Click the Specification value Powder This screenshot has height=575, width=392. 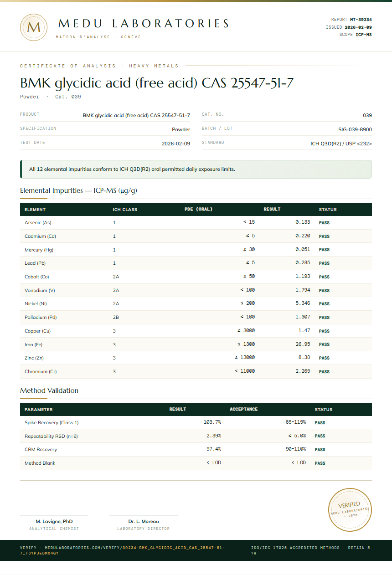click(x=181, y=129)
